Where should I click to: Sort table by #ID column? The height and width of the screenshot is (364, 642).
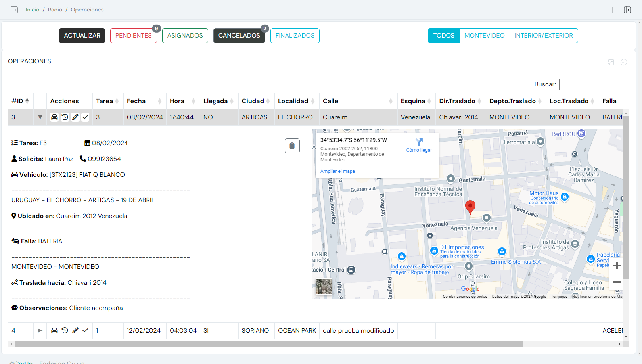tap(21, 101)
